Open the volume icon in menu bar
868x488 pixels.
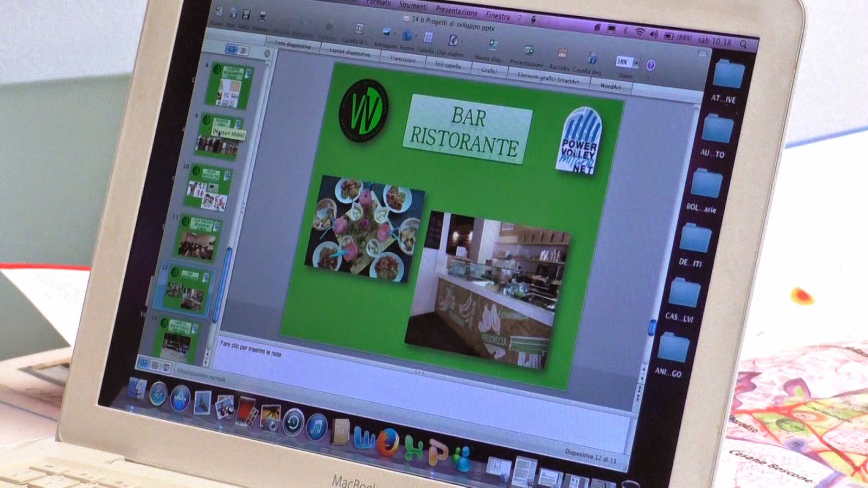pyautogui.click(x=654, y=34)
